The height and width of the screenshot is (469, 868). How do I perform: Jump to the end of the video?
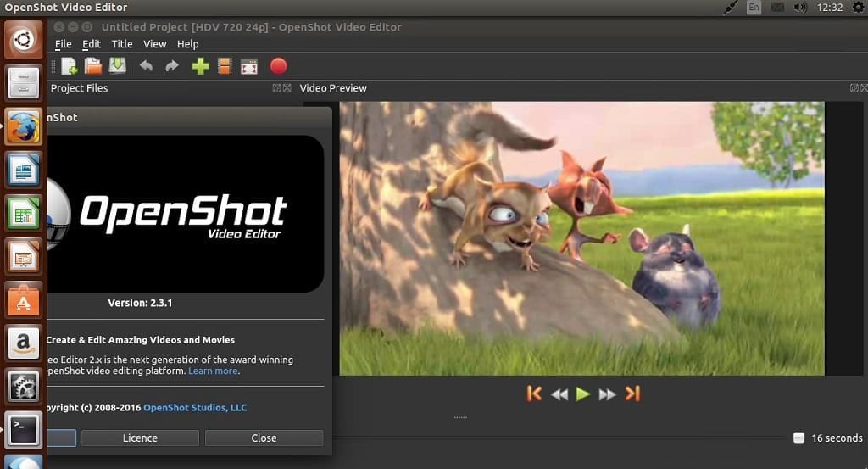pyautogui.click(x=632, y=394)
